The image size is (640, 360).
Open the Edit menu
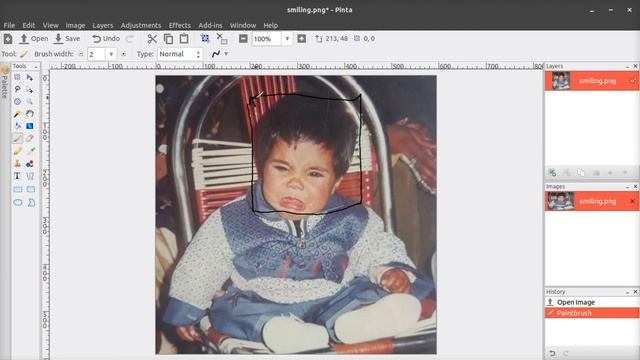29,25
